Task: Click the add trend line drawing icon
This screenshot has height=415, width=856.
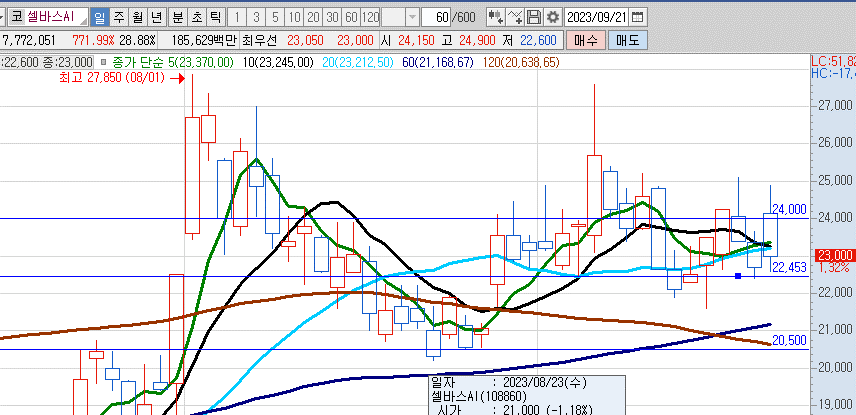Action: 514,17
